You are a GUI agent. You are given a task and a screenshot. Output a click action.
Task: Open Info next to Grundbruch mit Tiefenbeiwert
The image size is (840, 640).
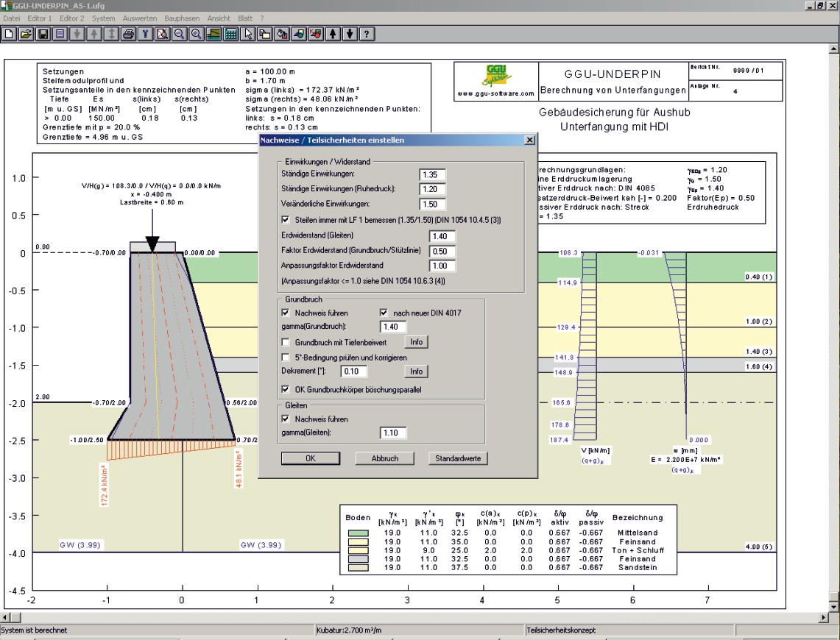[x=416, y=342]
